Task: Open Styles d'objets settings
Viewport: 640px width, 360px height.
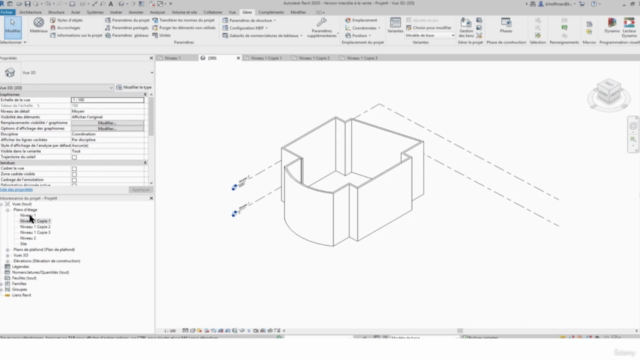Action: click(x=66, y=20)
